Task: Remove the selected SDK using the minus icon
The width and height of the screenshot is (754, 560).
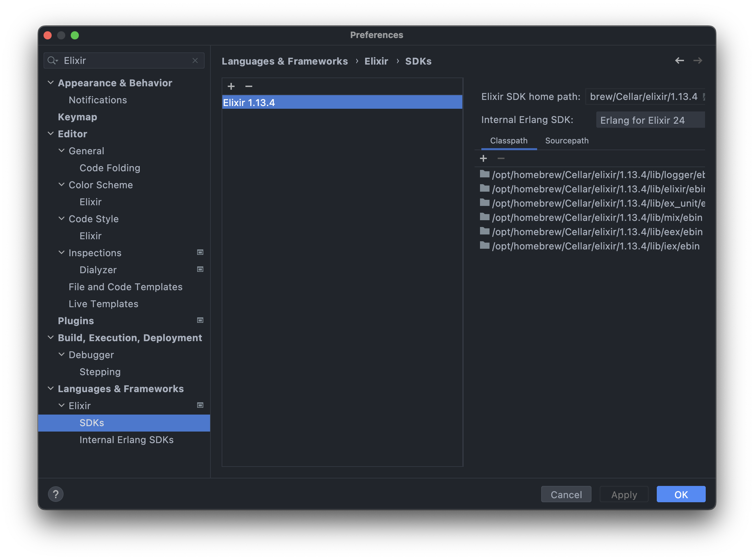Action: 249,87
